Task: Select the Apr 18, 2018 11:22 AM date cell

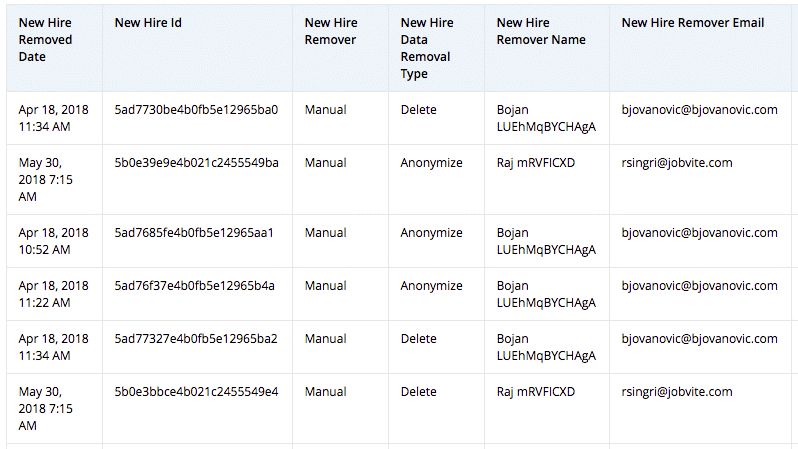Action: [53, 294]
